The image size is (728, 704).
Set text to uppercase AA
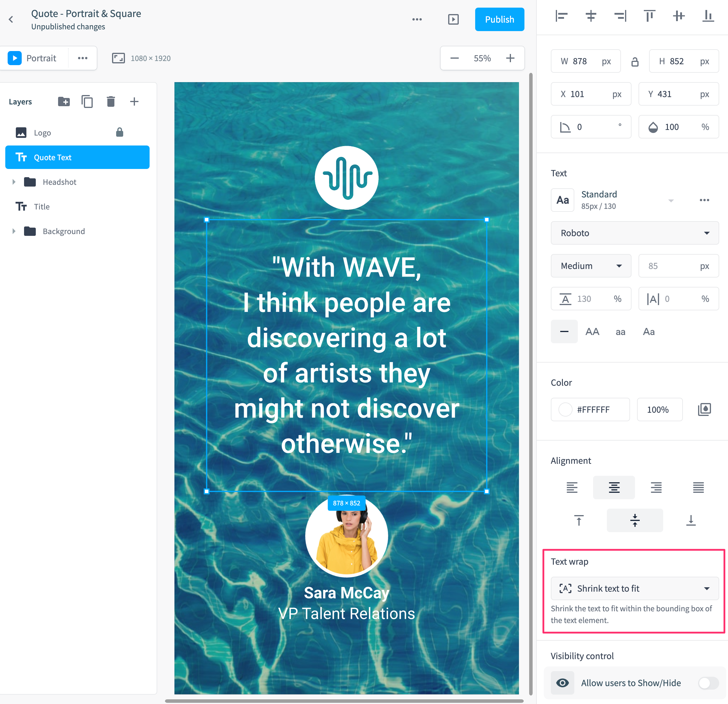[592, 331]
